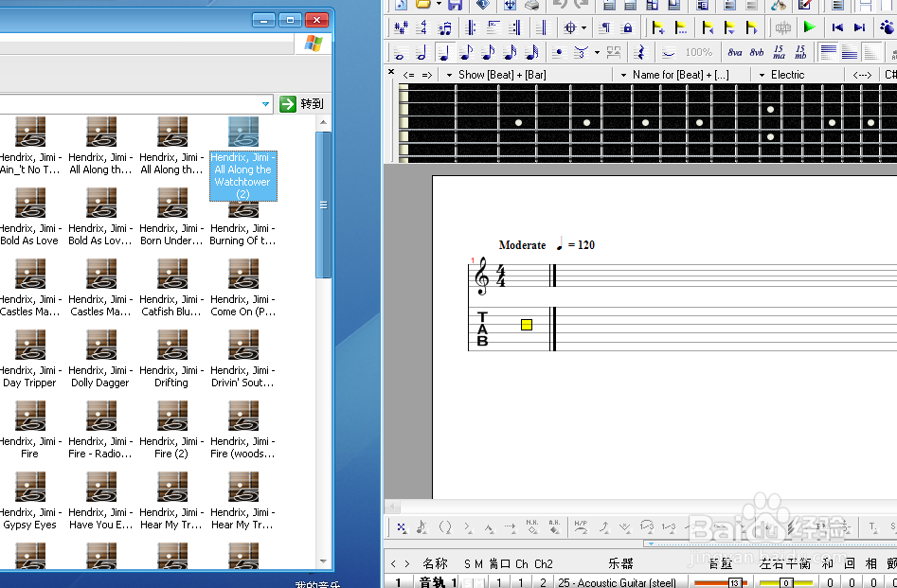897x588 pixels.
Task: Select the Hendrix Day Tripper file
Action: 29,359
